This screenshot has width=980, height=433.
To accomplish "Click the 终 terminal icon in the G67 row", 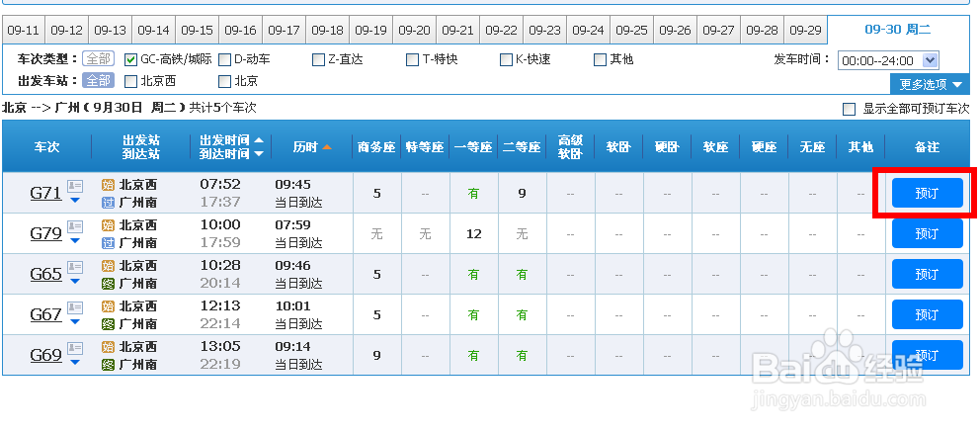I will coord(108,324).
